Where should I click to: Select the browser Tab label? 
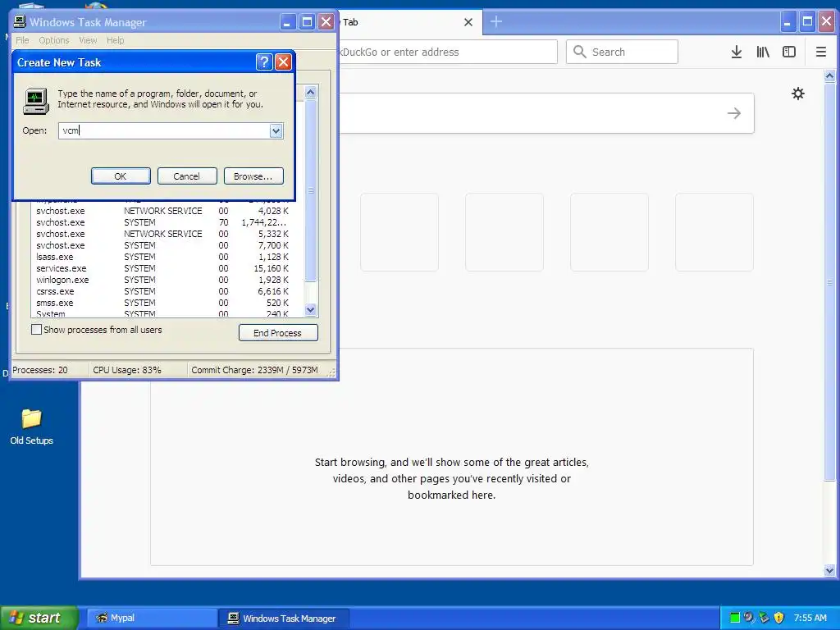[350, 22]
